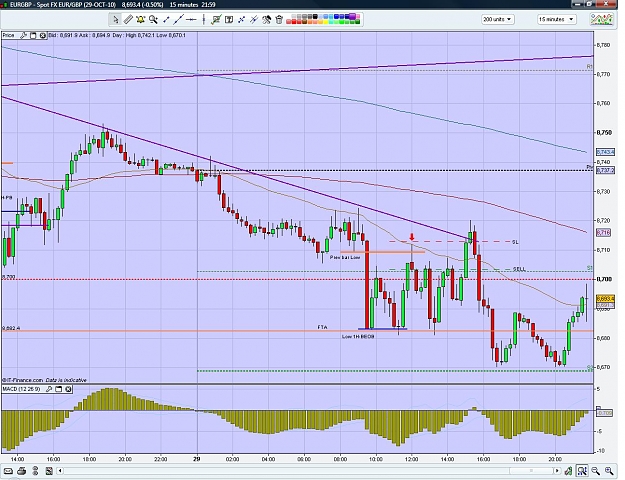Click the SELL label on chart
Viewport: 625px width, 480px height.
pos(519,270)
